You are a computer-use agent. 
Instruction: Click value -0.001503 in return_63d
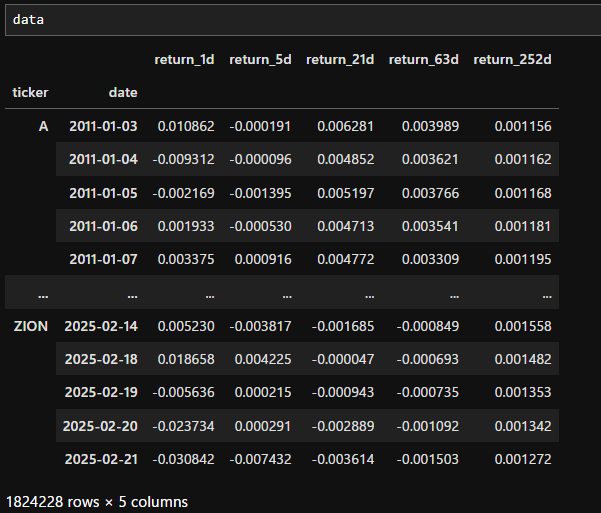(427, 459)
